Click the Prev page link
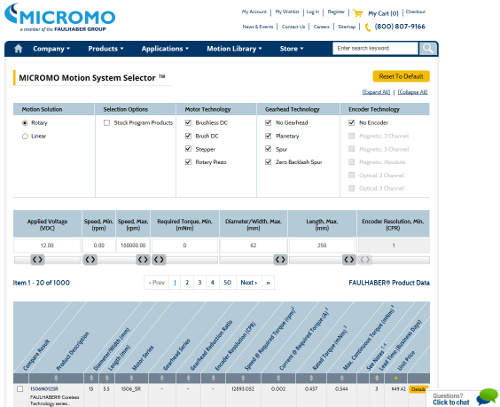This screenshot has width=500, height=407. click(x=157, y=283)
